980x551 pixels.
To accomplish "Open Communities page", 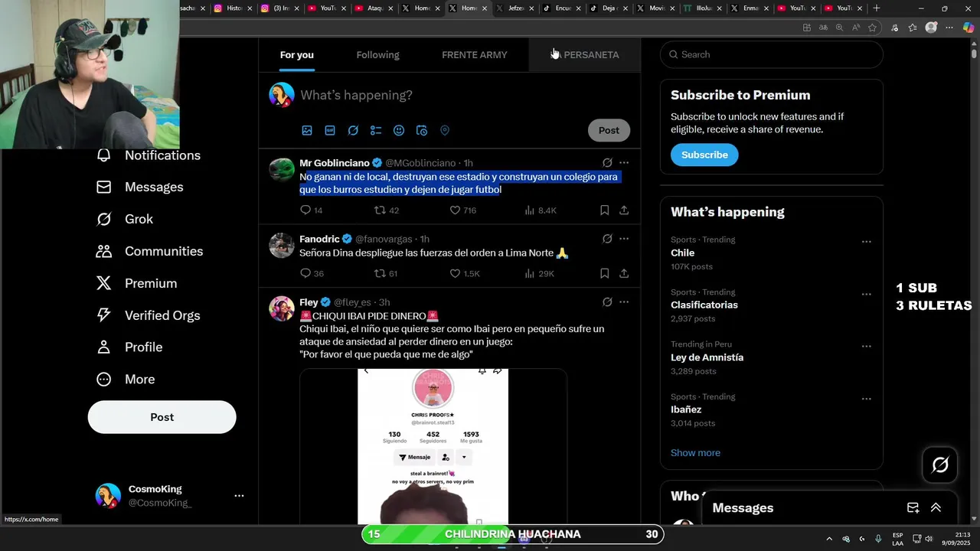I will click(149, 252).
